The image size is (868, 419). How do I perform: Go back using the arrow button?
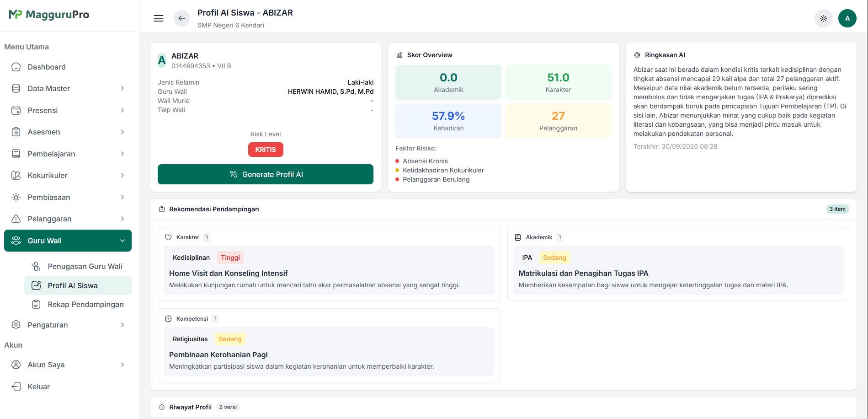(x=182, y=18)
